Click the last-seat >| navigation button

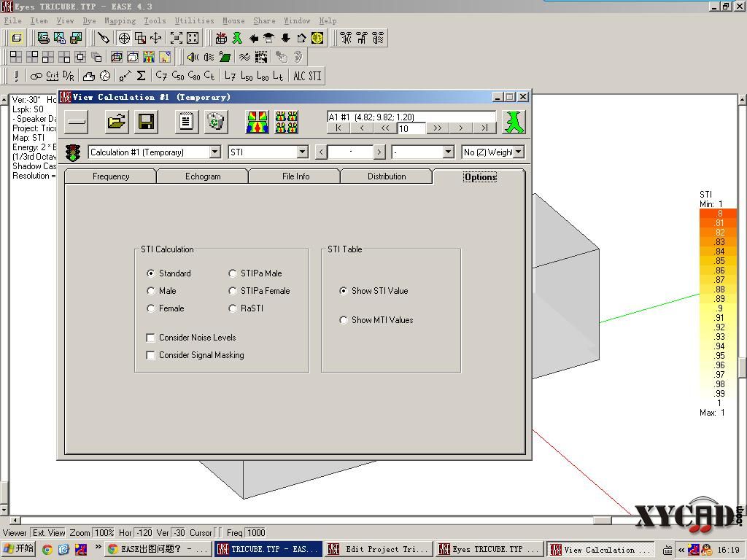click(484, 128)
